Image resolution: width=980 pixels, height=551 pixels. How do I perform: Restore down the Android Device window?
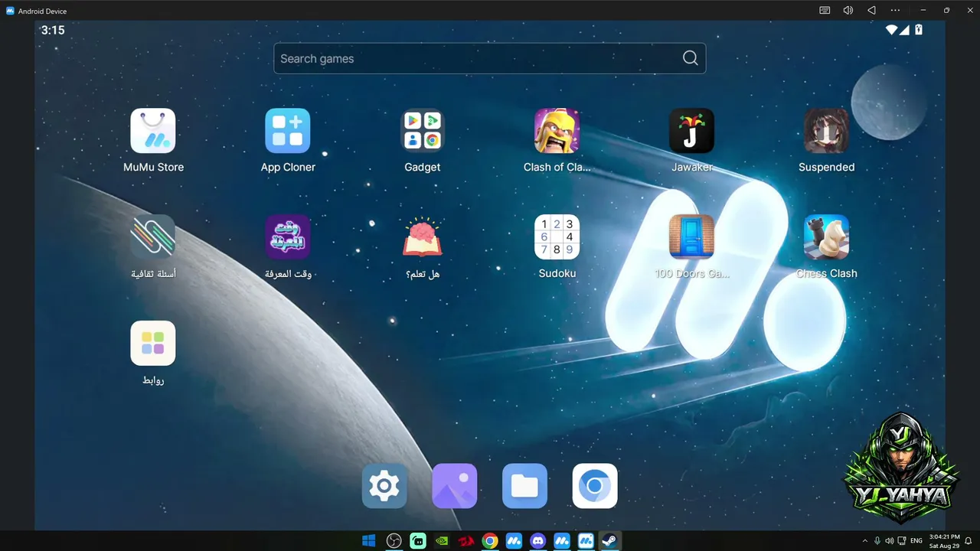coord(946,11)
